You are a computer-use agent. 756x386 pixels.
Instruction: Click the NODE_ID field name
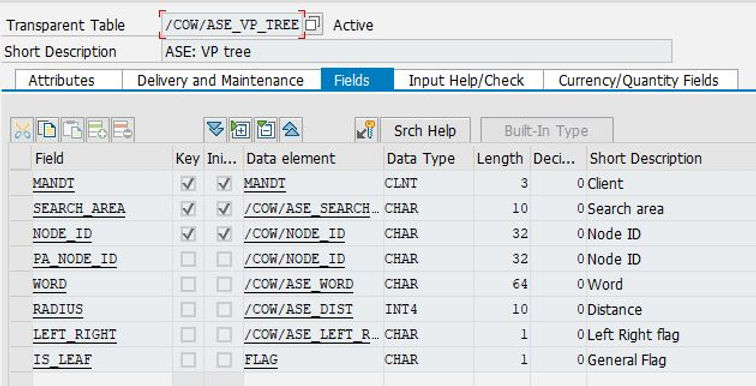coord(62,234)
